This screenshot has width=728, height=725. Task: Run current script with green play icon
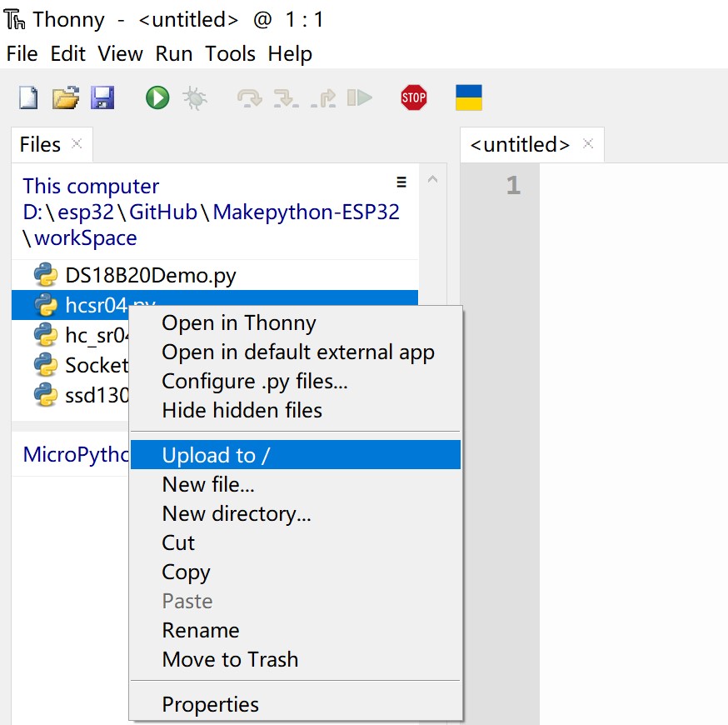click(157, 98)
